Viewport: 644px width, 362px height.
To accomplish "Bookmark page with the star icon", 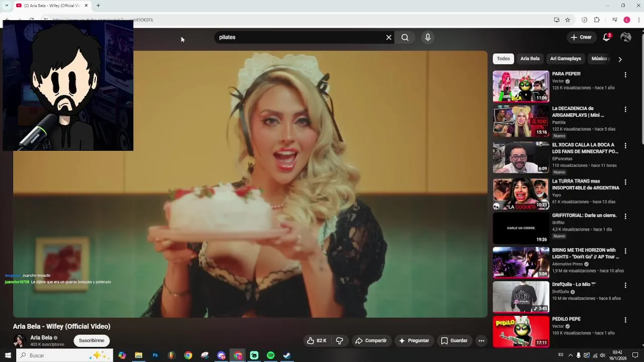I will click(568, 20).
